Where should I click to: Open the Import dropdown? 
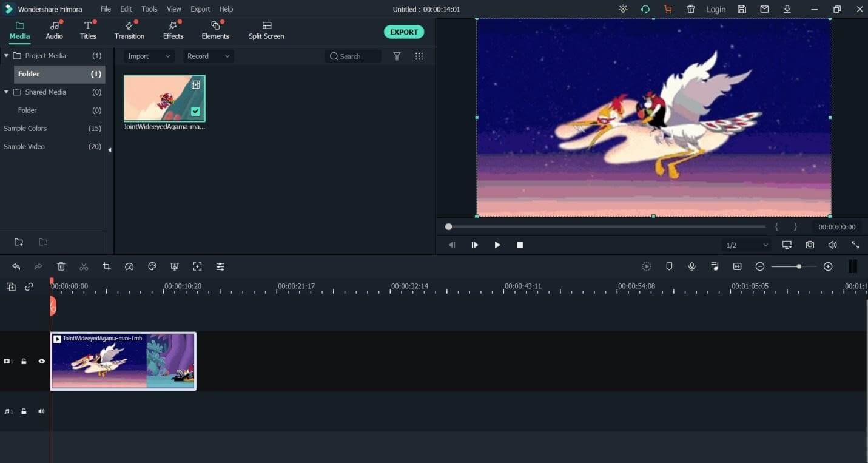click(149, 56)
